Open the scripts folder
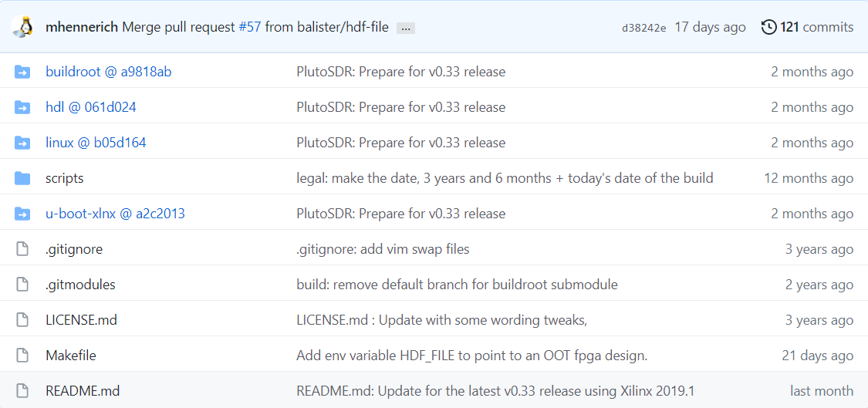 pyautogui.click(x=65, y=178)
